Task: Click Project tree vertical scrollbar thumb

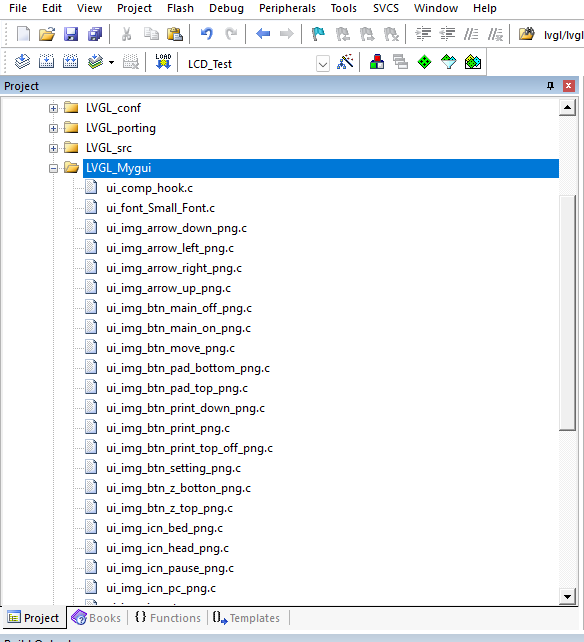Action: [x=567, y=313]
